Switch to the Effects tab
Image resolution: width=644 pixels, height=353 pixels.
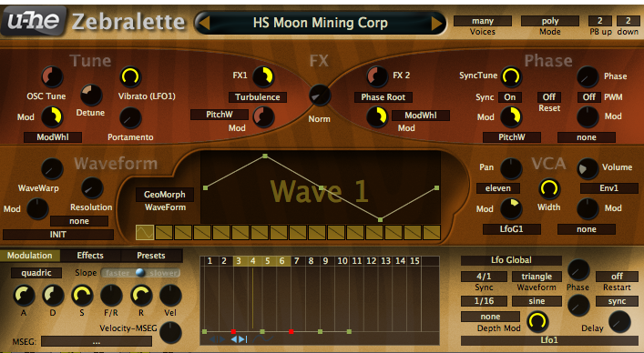(90, 256)
